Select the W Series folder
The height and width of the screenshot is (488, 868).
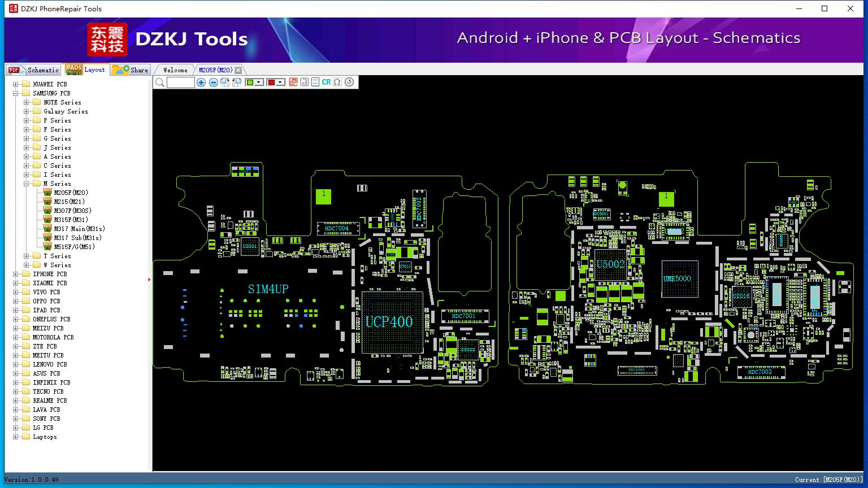pos(57,265)
